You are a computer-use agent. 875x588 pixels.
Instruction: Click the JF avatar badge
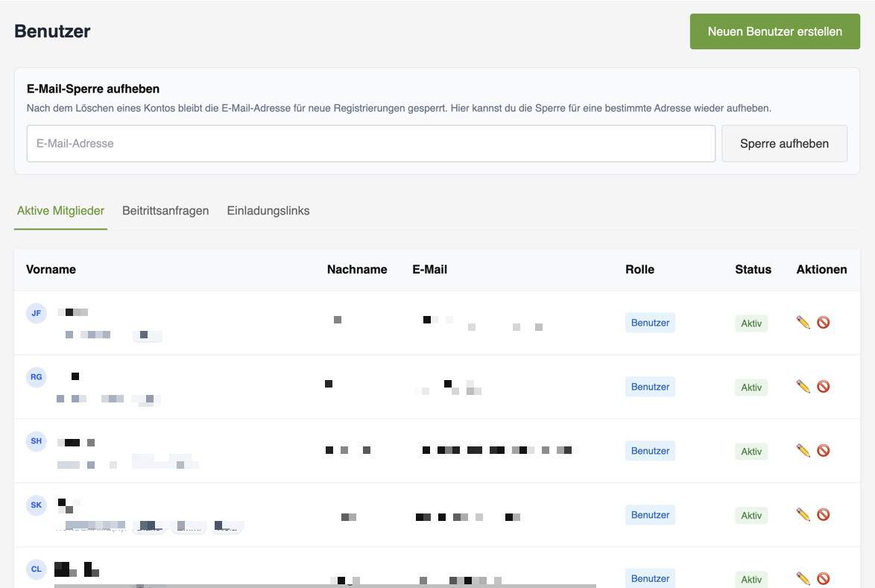[x=37, y=313]
